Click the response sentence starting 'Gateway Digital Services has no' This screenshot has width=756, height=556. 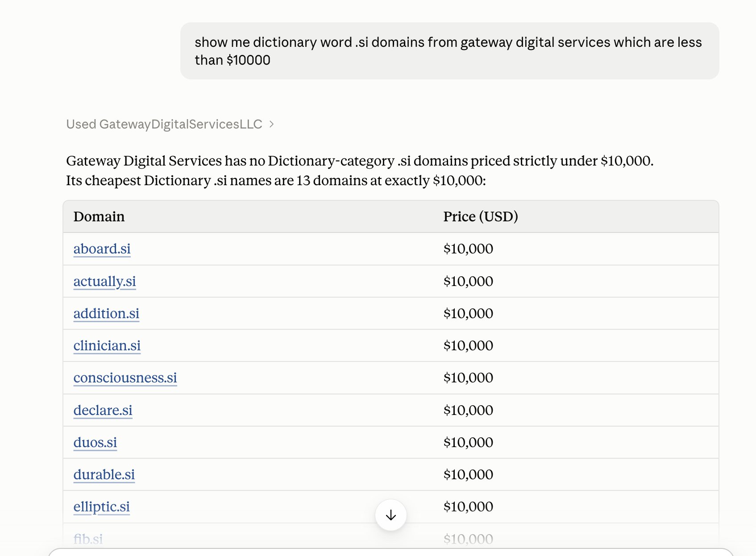[360, 161]
